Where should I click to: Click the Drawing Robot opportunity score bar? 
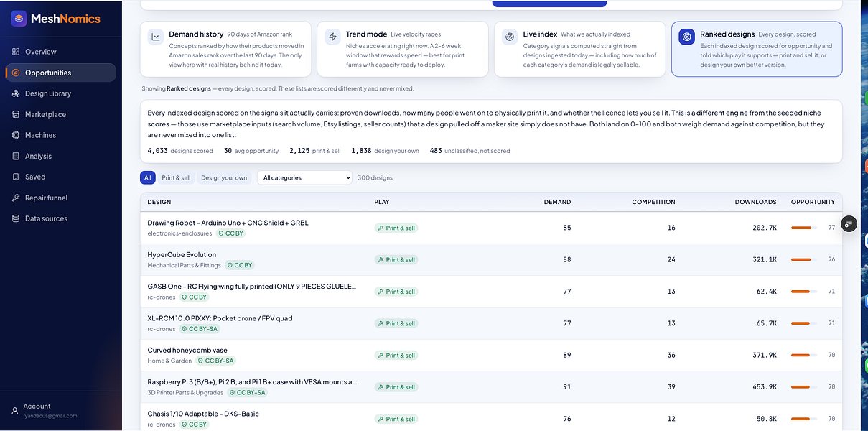coord(804,228)
